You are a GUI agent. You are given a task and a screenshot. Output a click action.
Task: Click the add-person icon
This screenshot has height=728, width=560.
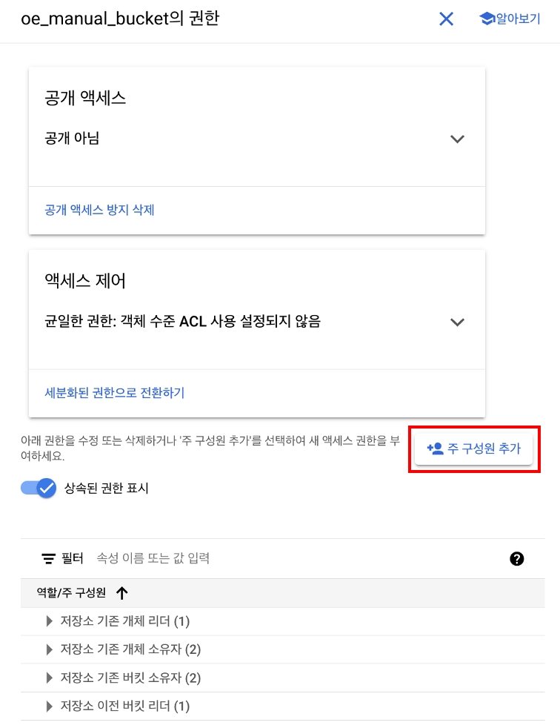tap(435, 449)
